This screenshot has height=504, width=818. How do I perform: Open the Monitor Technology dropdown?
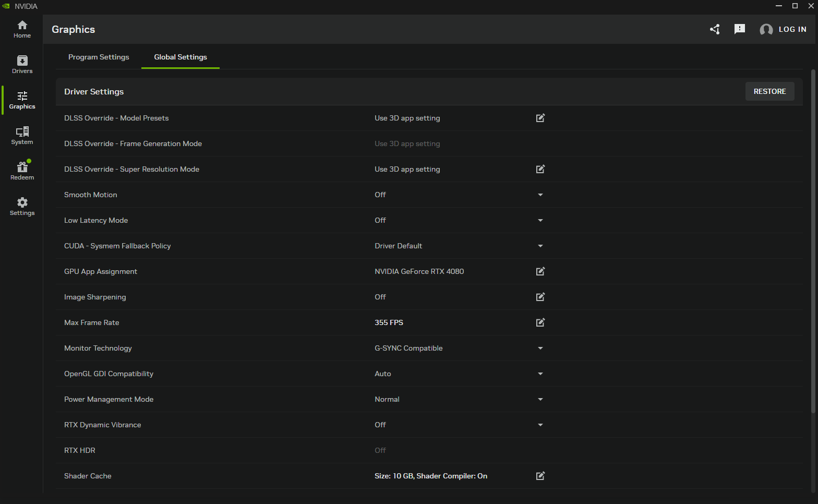coord(540,348)
